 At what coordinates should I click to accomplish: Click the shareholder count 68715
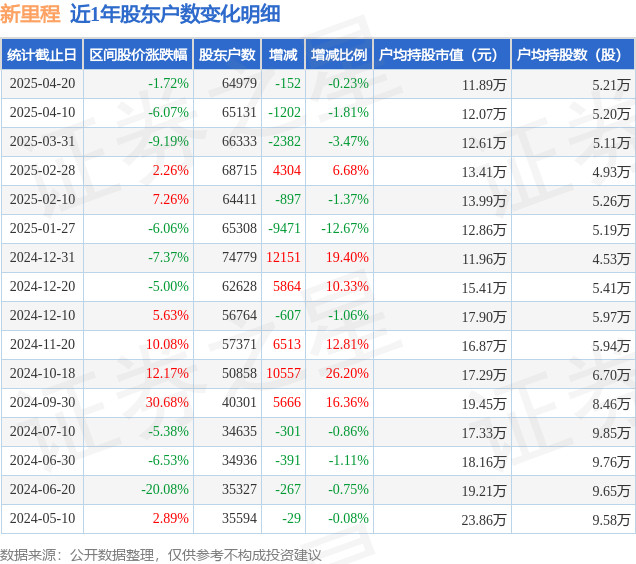(x=239, y=170)
